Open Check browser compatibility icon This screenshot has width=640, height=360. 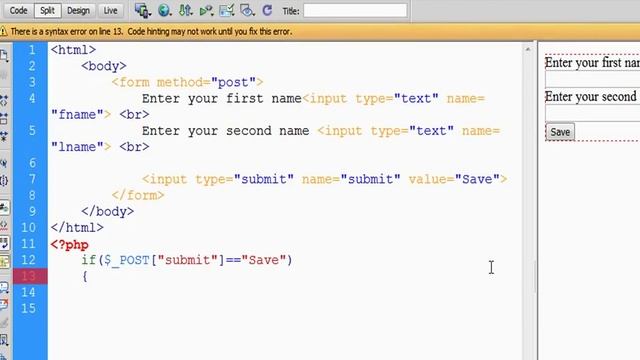point(227,11)
